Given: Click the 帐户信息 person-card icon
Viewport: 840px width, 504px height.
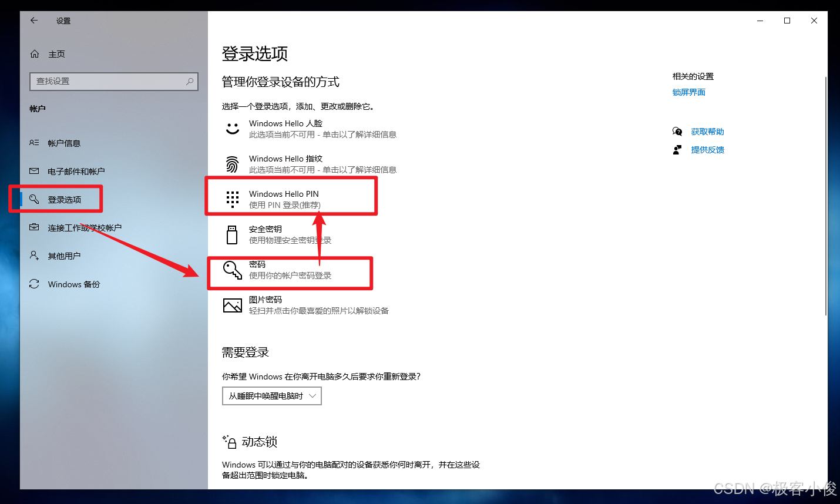Looking at the screenshot, I should point(34,143).
